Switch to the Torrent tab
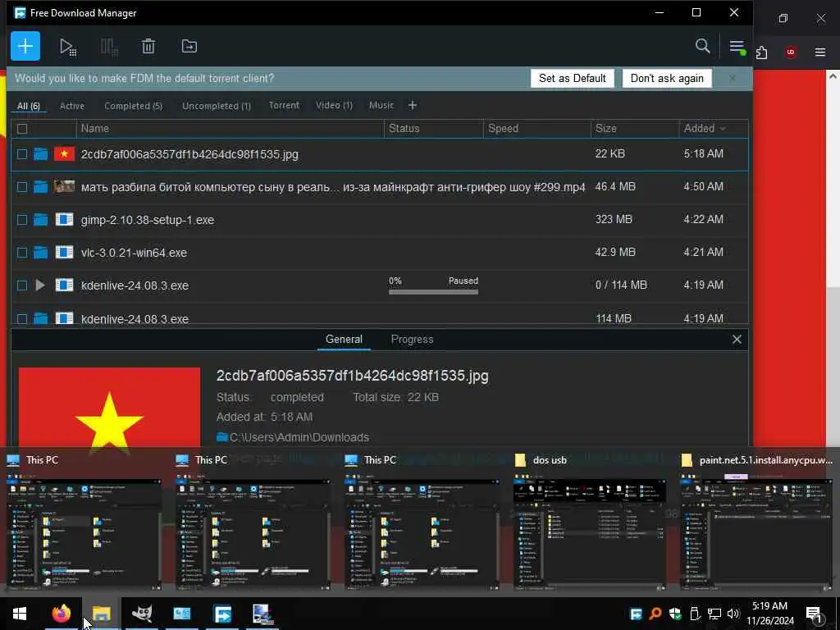Image resolution: width=840 pixels, height=630 pixels. [x=284, y=106]
